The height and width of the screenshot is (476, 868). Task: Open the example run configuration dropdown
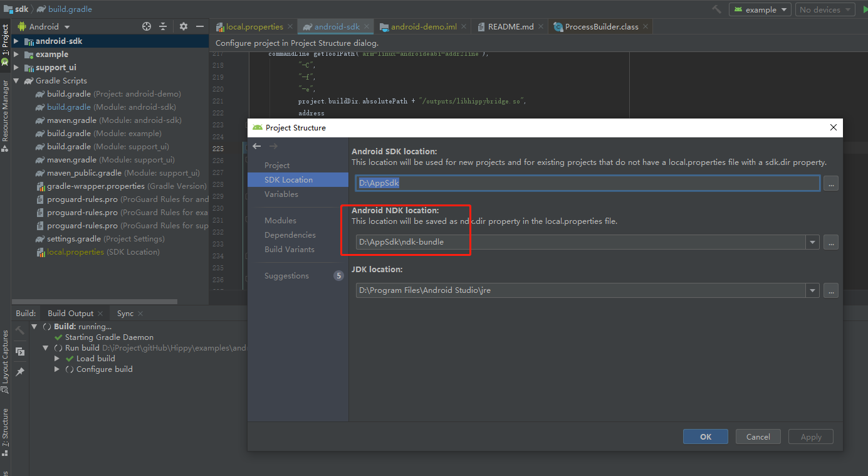click(x=760, y=9)
